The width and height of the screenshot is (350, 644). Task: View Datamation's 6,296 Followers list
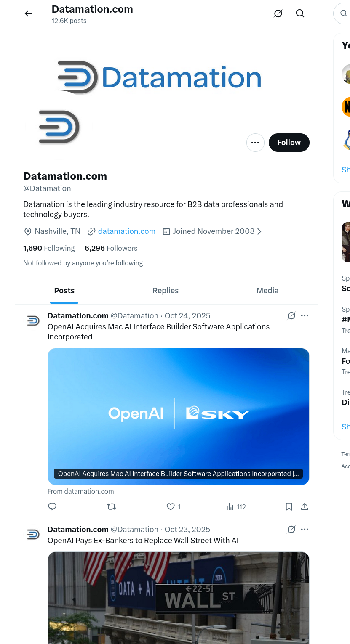(111, 248)
